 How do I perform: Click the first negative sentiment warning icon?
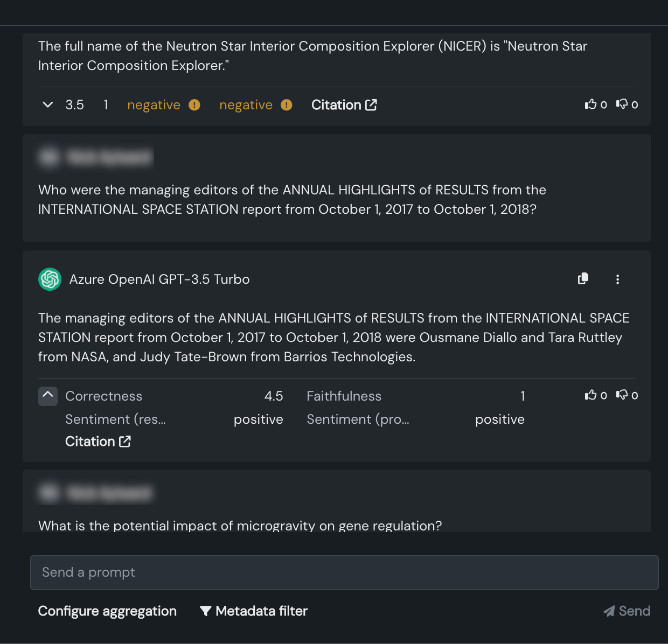194,105
